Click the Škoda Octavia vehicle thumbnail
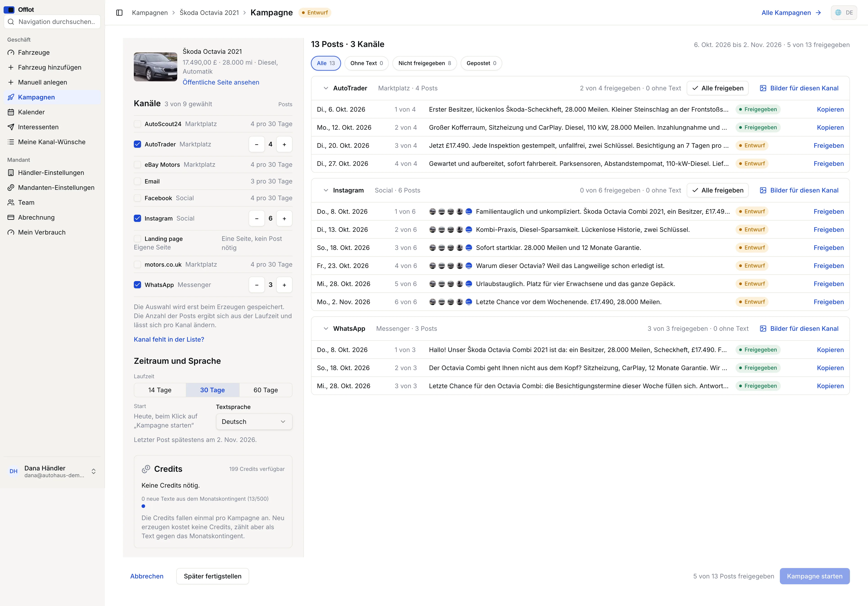868x606 pixels. pos(155,67)
